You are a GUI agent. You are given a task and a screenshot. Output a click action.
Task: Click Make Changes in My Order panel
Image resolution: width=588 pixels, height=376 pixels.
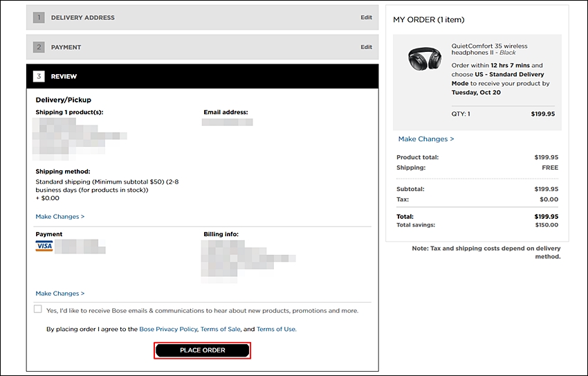[x=426, y=139]
